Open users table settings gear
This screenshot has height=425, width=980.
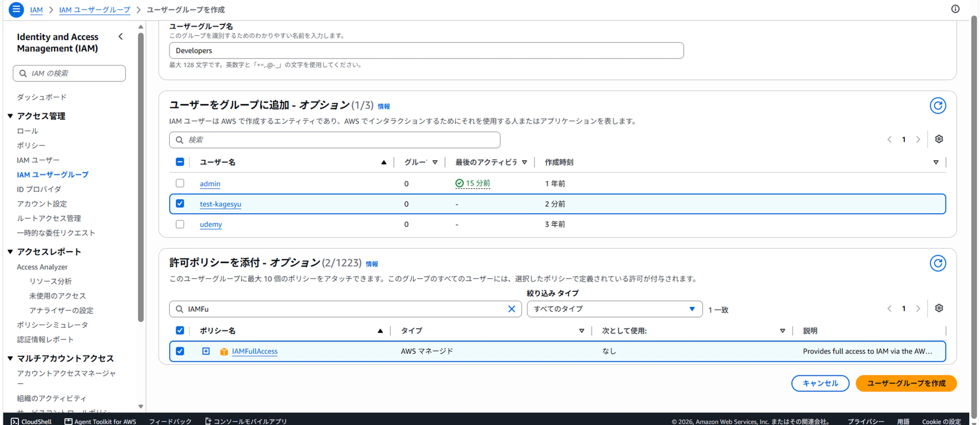(x=939, y=139)
